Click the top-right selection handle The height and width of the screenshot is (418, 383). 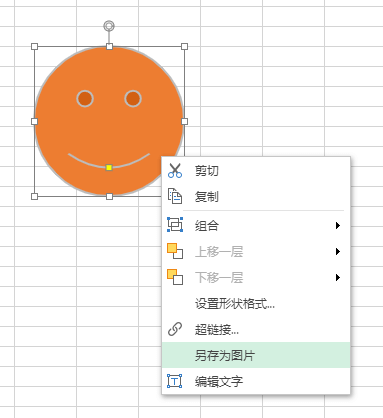point(184,46)
